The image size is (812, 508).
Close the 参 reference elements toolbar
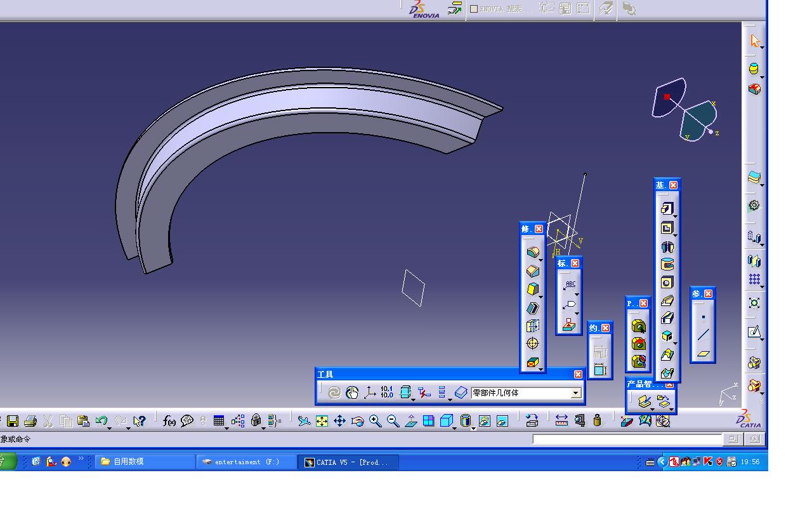pos(708,293)
